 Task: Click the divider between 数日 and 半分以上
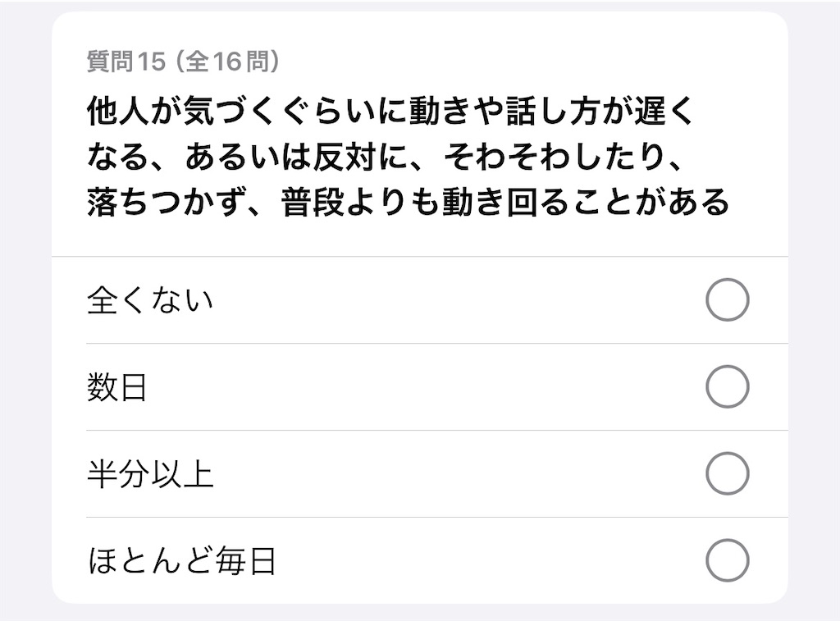pyautogui.click(x=437, y=430)
